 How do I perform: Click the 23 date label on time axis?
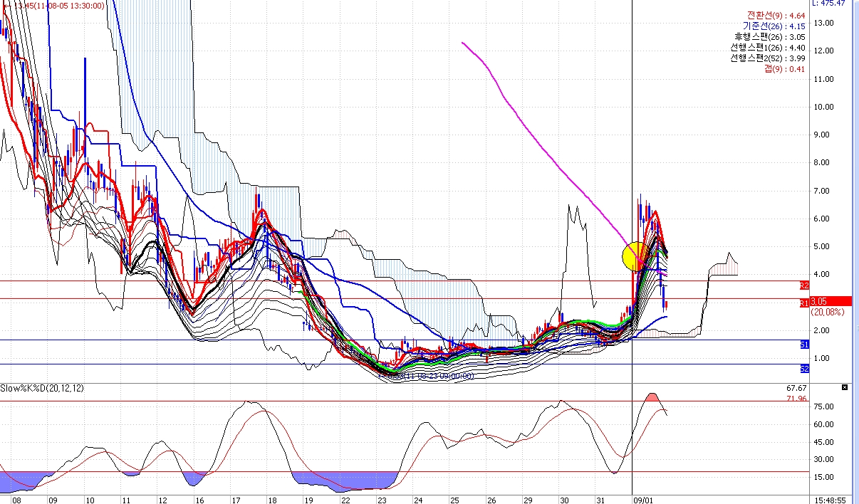click(382, 500)
